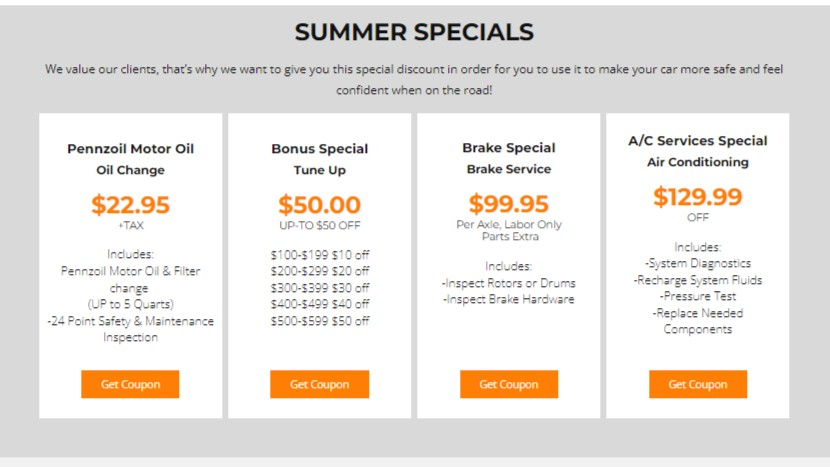Click the Tune Up subtitle

[319, 170]
